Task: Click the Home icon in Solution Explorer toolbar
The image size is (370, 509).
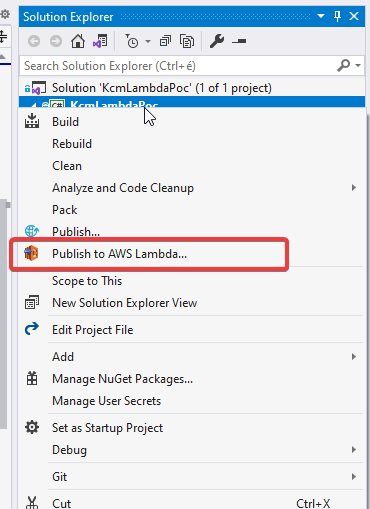Action: click(x=78, y=41)
